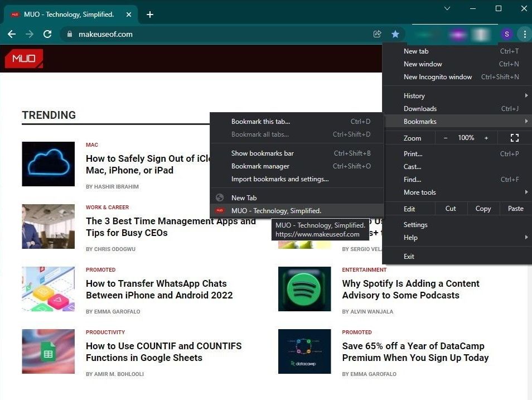This screenshot has width=532, height=400.
Task: Choose Import bookmarks and settings...
Action: pos(297,179)
